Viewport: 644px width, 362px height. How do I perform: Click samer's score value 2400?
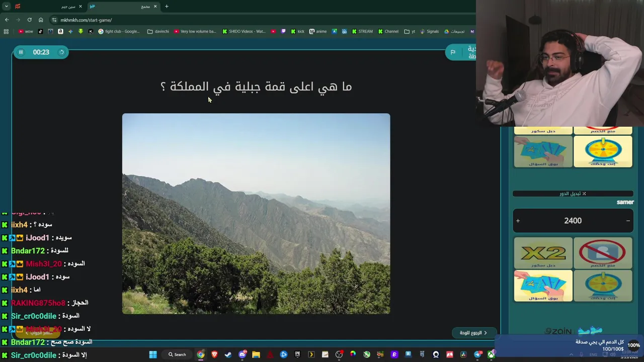[573, 221]
